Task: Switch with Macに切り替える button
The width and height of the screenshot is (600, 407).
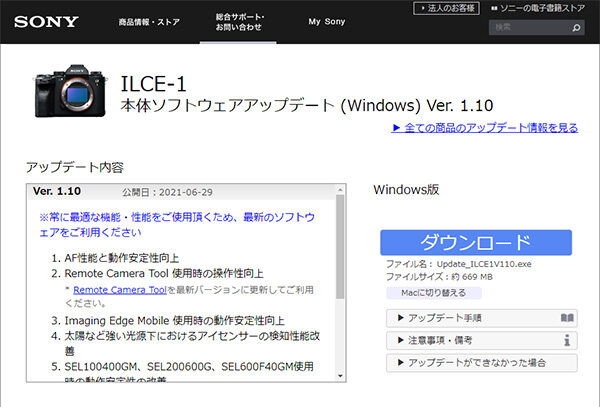Action: (x=434, y=293)
